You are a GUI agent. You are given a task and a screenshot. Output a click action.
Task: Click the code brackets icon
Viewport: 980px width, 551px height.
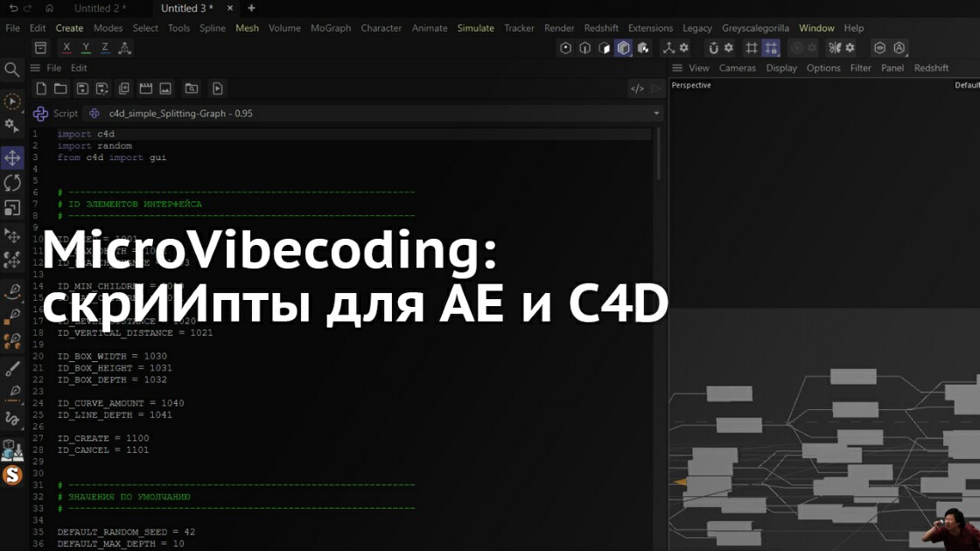[637, 88]
